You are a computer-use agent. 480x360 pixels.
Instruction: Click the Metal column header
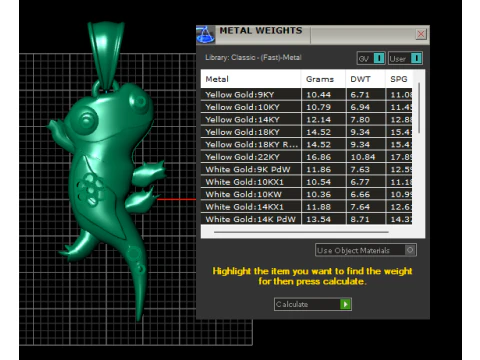251,79
